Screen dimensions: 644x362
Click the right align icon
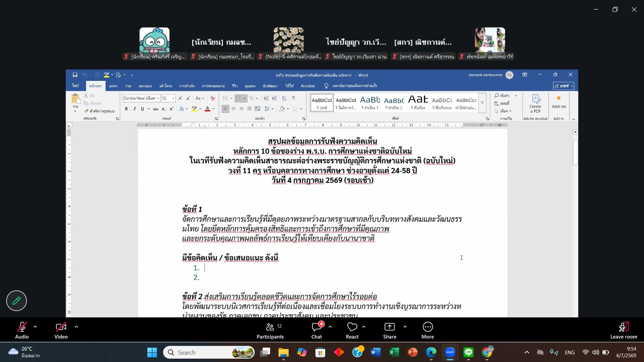coord(241,109)
